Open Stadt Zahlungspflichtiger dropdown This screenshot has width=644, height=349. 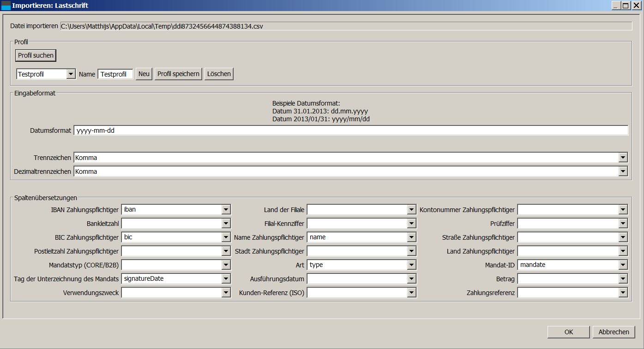coord(361,251)
